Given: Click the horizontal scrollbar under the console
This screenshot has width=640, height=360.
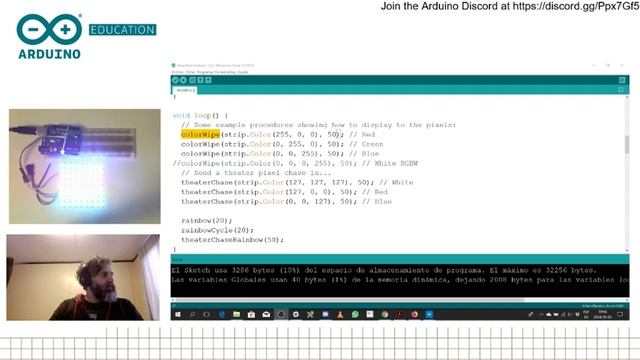Looking at the screenshot, I should point(349,300).
